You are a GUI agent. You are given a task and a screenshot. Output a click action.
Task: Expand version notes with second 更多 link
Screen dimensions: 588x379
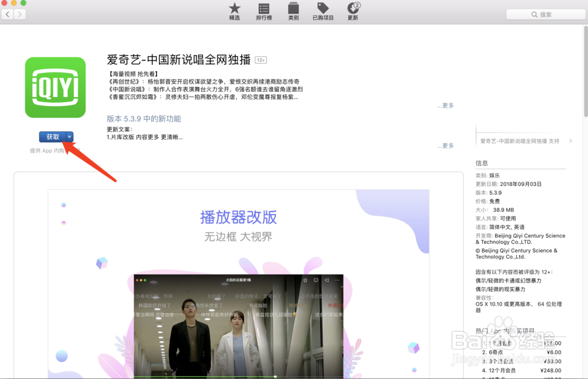point(446,145)
